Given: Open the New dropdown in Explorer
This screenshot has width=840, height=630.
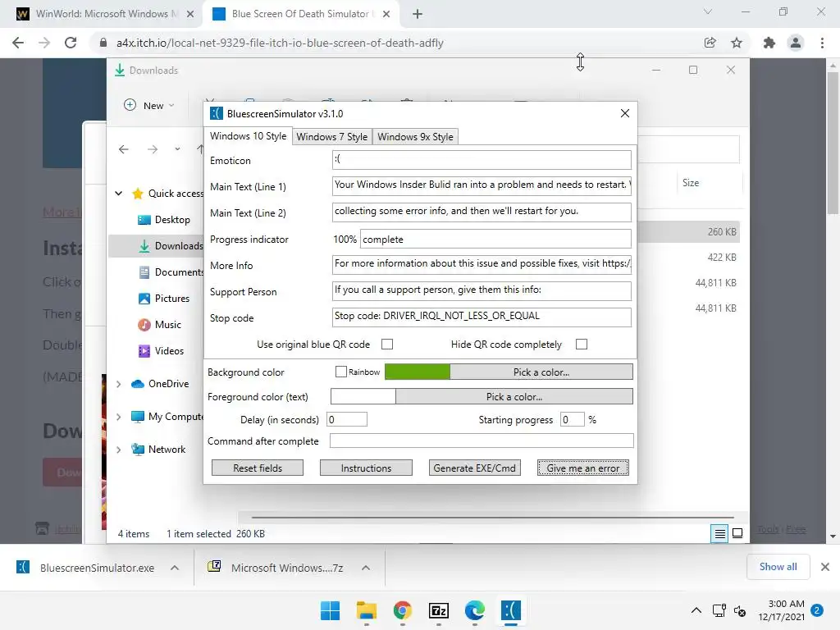Looking at the screenshot, I should (x=149, y=106).
